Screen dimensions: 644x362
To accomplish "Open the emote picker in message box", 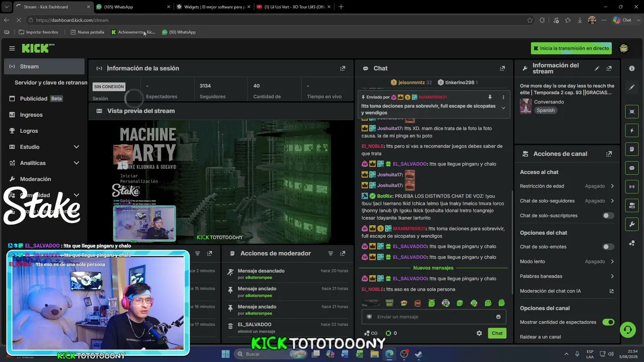I will coord(499,317).
